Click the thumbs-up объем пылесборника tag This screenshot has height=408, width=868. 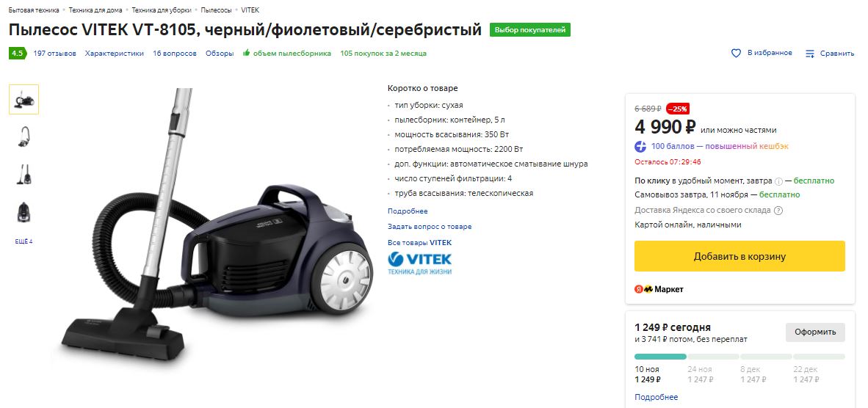coord(286,54)
